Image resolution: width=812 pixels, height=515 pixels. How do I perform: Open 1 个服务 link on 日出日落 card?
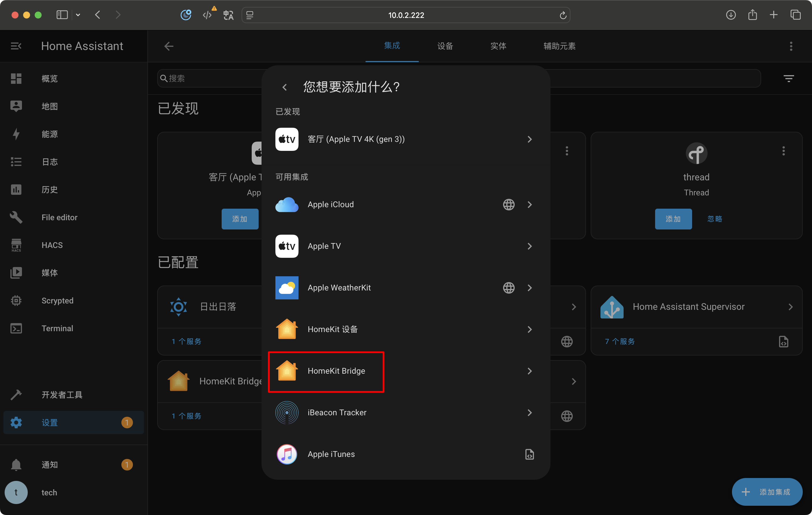(x=186, y=341)
